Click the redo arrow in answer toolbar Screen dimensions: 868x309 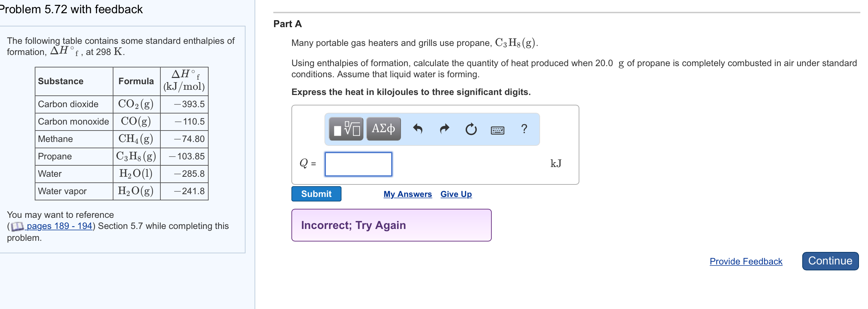click(444, 129)
